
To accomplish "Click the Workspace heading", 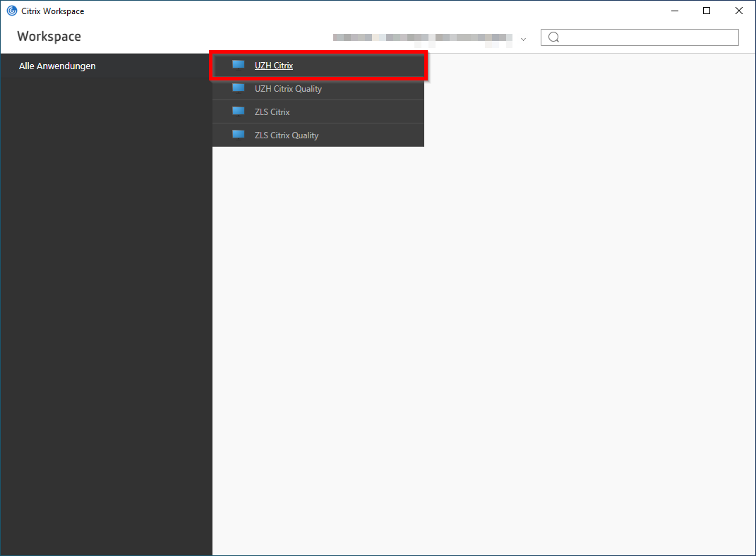I will [x=49, y=36].
